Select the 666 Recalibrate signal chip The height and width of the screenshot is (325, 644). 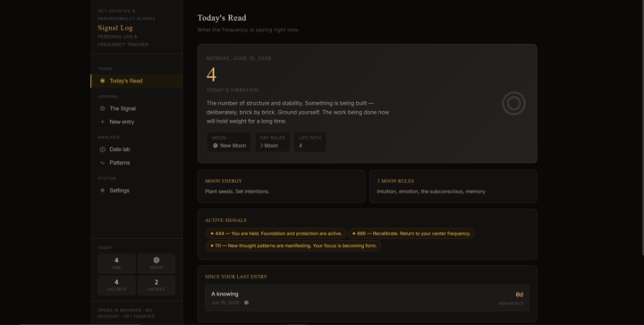[x=411, y=234]
